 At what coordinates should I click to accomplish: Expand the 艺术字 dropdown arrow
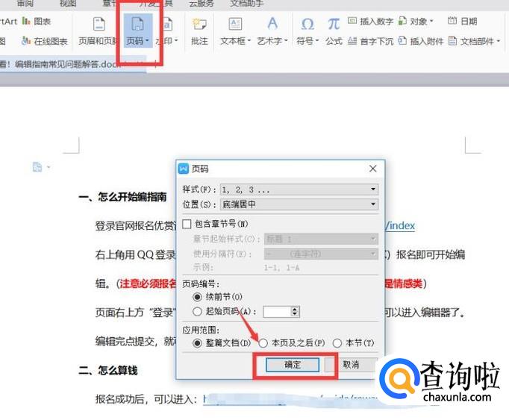tap(286, 41)
